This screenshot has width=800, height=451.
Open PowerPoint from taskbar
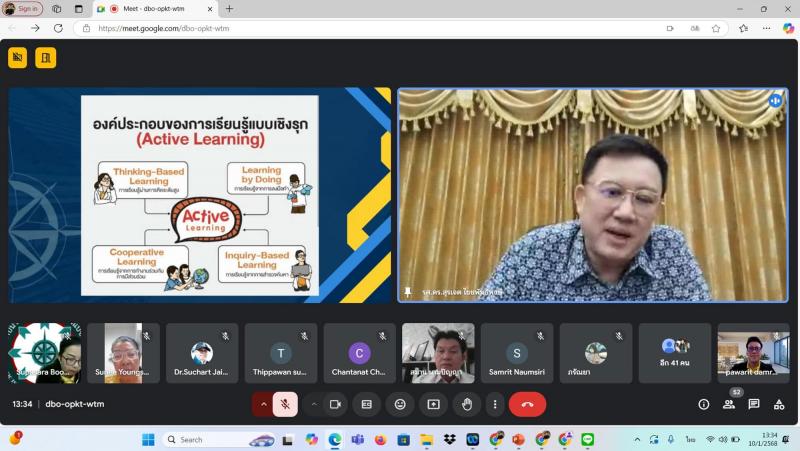tap(518, 439)
